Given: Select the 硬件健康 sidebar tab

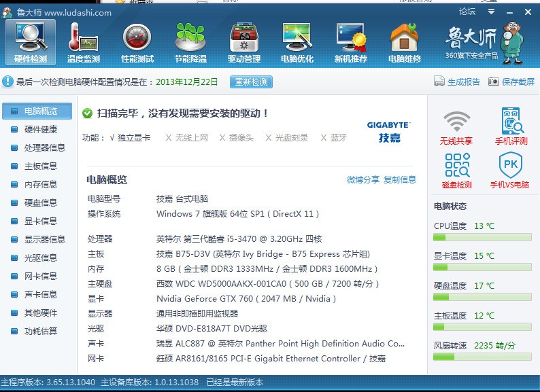Looking at the screenshot, I should 37,129.
